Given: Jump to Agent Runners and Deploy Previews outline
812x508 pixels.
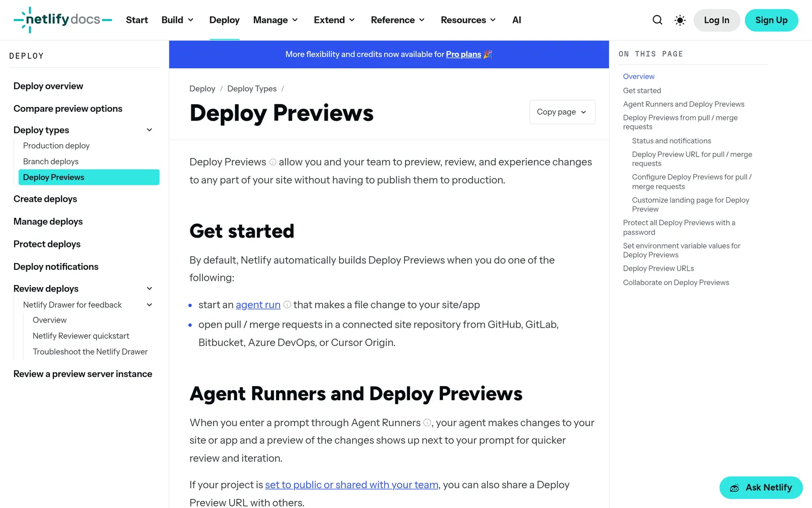Looking at the screenshot, I should (684, 104).
